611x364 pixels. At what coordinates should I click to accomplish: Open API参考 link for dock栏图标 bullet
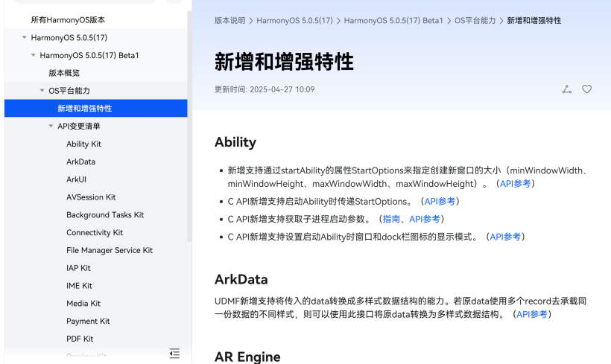pyautogui.click(x=505, y=237)
